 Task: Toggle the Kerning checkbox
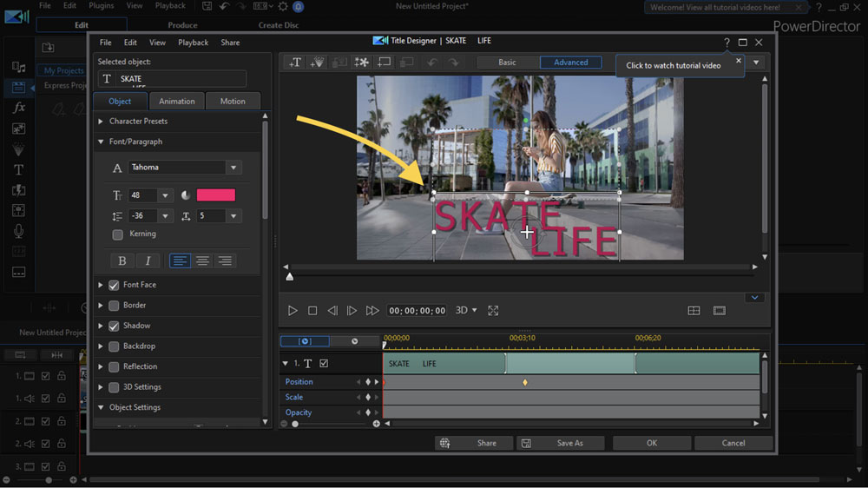click(117, 234)
